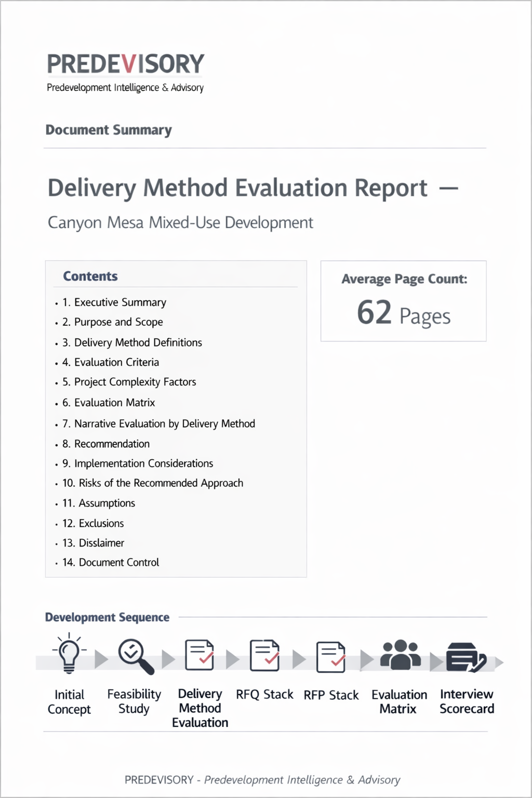Image resolution: width=532 pixels, height=798 pixels.
Task: Click the RFQ Stack document icon
Action: (265, 655)
